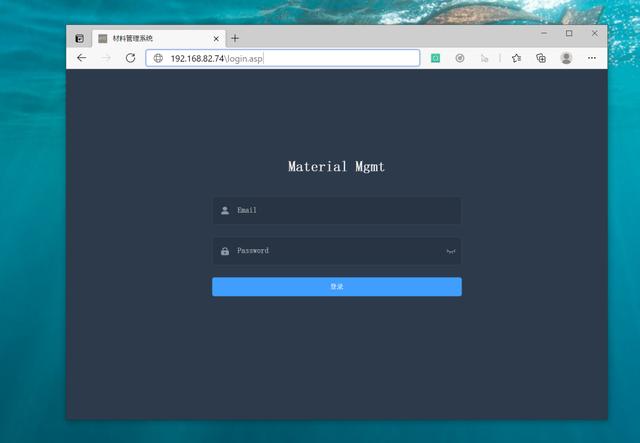
Task: Open the green extension icon
Action: click(x=436, y=58)
